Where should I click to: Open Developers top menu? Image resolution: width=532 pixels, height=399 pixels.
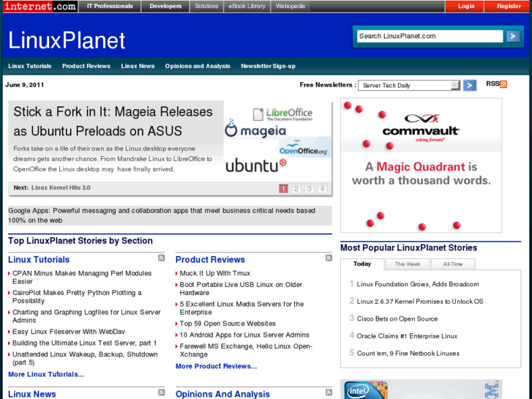pyautogui.click(x=165, y=6)
